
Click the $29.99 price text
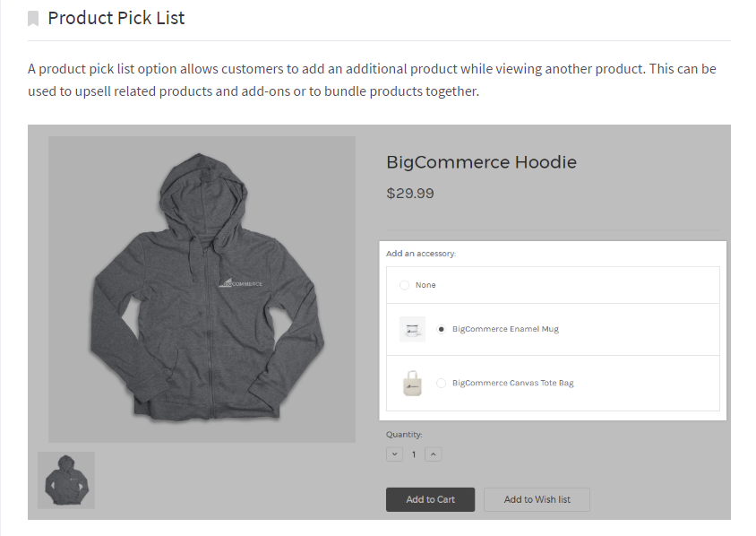pyautogui.click(x=409, y=193)
